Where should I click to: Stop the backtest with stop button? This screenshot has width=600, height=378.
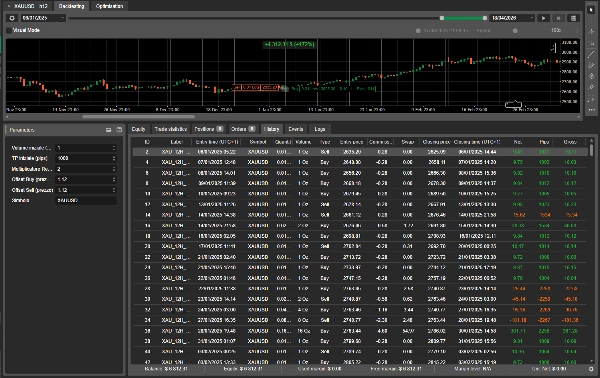pyautogui.click(x=558, y=18)
